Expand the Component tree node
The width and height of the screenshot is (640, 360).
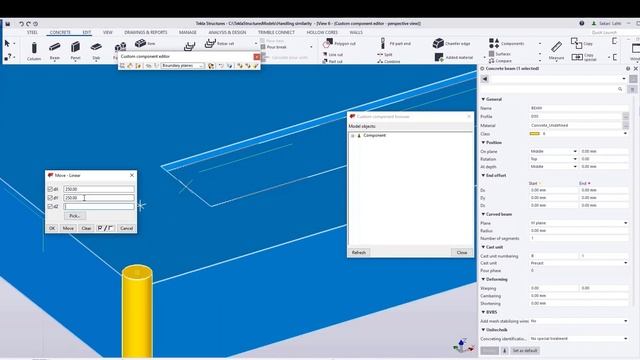coord(353,136)
